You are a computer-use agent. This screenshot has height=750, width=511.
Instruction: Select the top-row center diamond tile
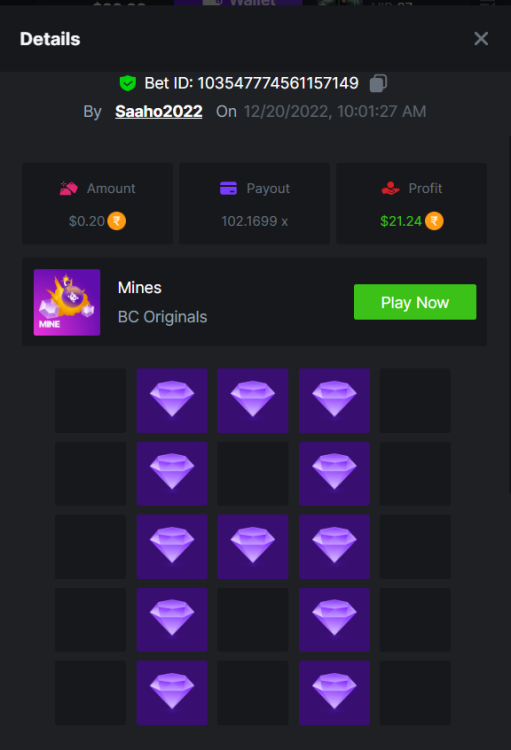253,400
